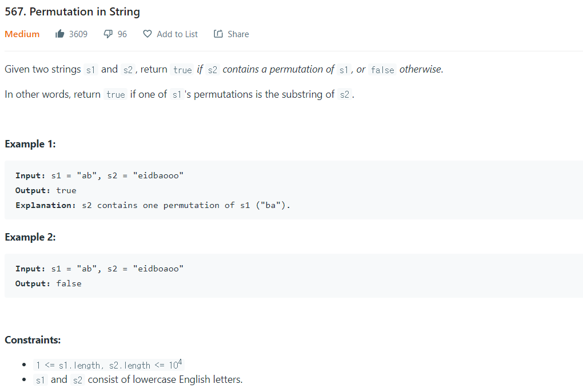Screen dimensions: 583x392
Task: Click the heart icon beside Add to List
Action: [147, 34]
